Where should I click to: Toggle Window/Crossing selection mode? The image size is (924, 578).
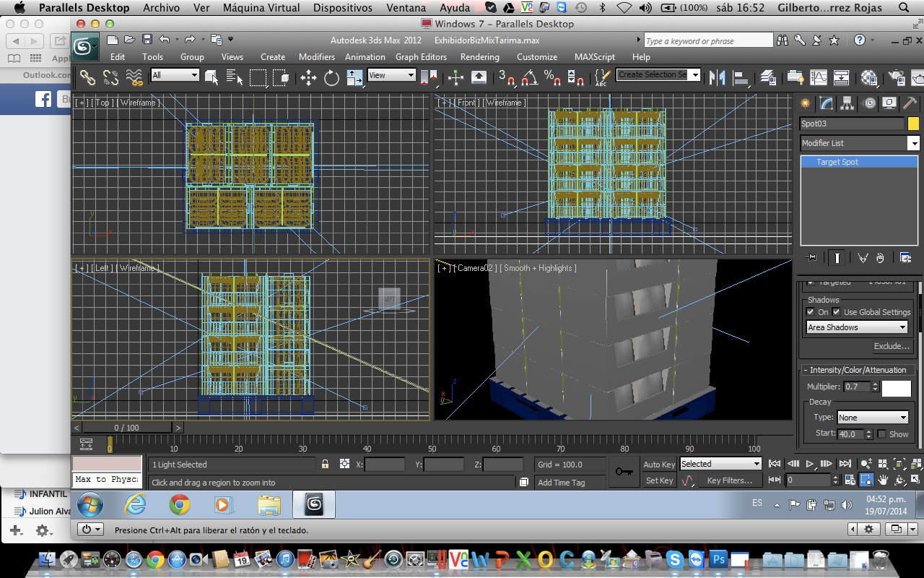280,77
